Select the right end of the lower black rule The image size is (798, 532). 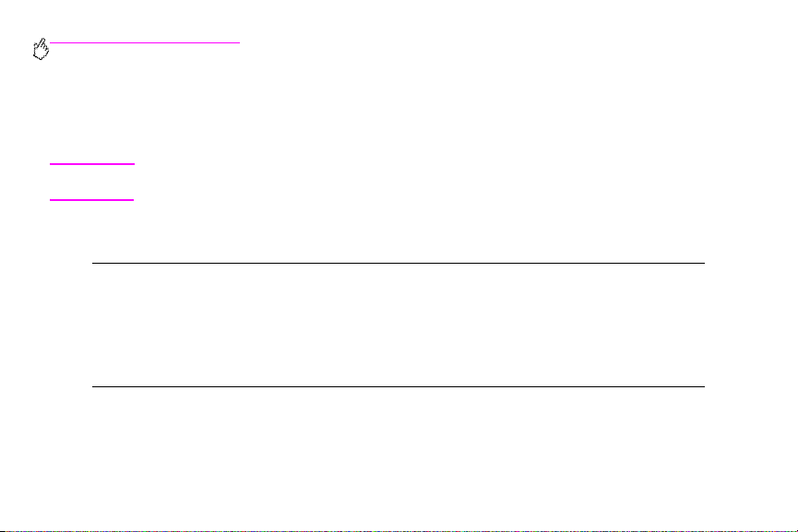point(703,386)
